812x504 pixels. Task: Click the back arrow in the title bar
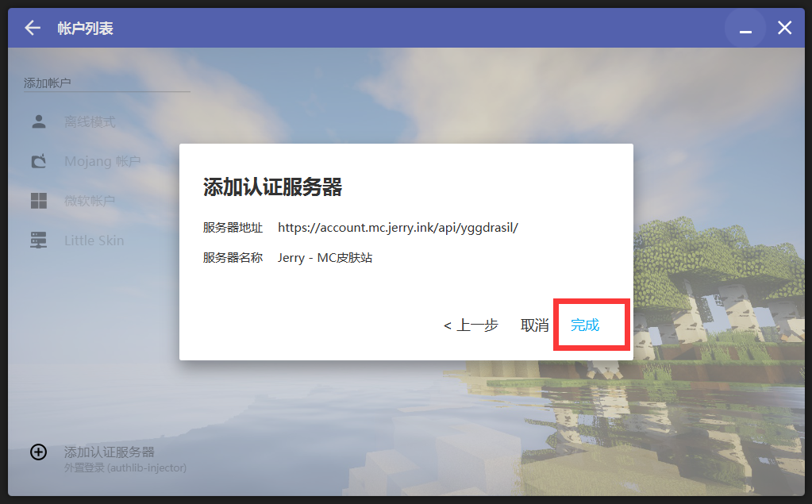pos(31,27)
